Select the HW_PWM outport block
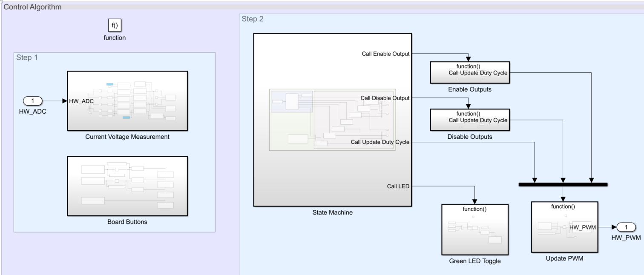 point(626,227)
